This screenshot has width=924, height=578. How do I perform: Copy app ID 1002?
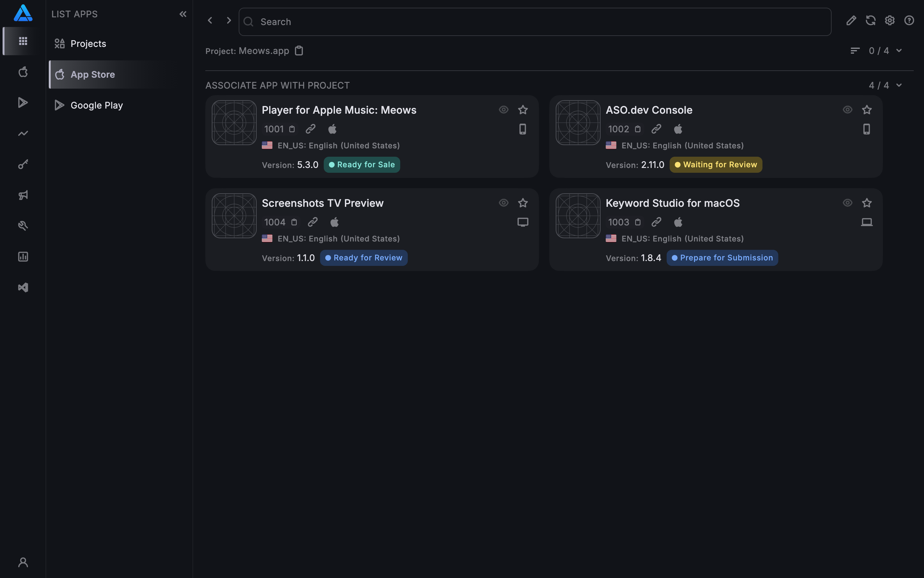[637, 129]
